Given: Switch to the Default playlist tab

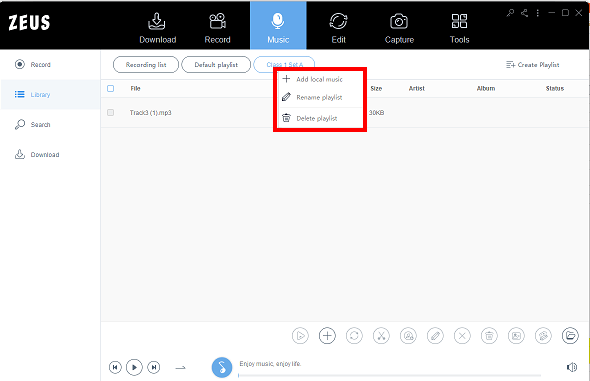Looking at the screenshot, I should click(216, 65).
